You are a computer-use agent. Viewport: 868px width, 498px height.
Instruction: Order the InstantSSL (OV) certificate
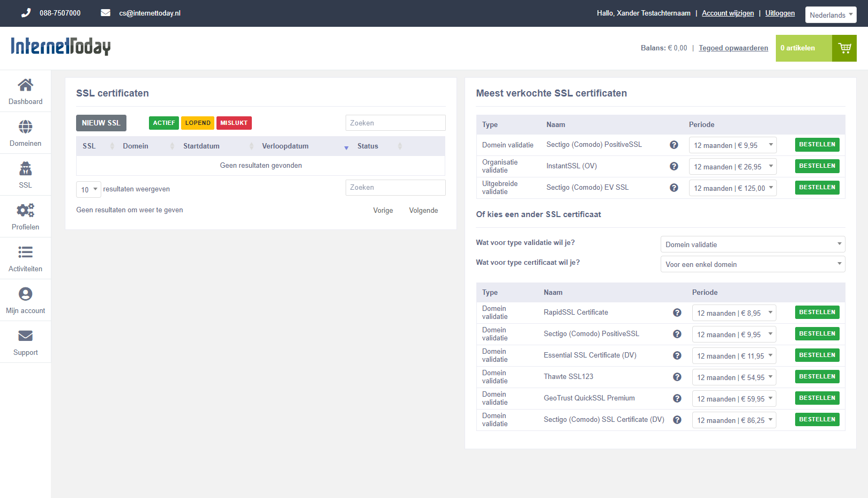[x=817, y=166]
